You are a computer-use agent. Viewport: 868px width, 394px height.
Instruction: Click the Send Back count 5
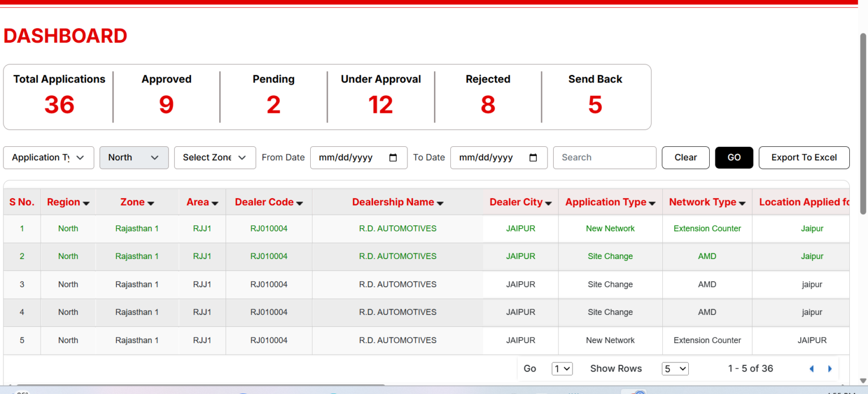pos(595,105)
